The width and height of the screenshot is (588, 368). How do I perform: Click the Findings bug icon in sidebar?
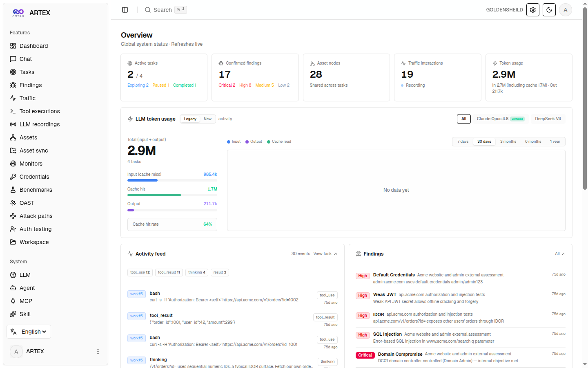point(13,85)
